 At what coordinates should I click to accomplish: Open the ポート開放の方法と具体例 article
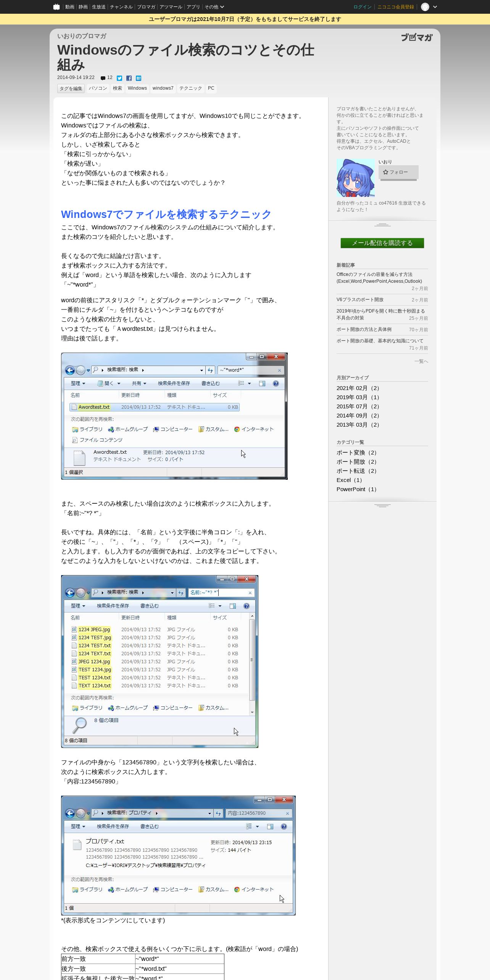pyautogui.click(x=364, y=329)
